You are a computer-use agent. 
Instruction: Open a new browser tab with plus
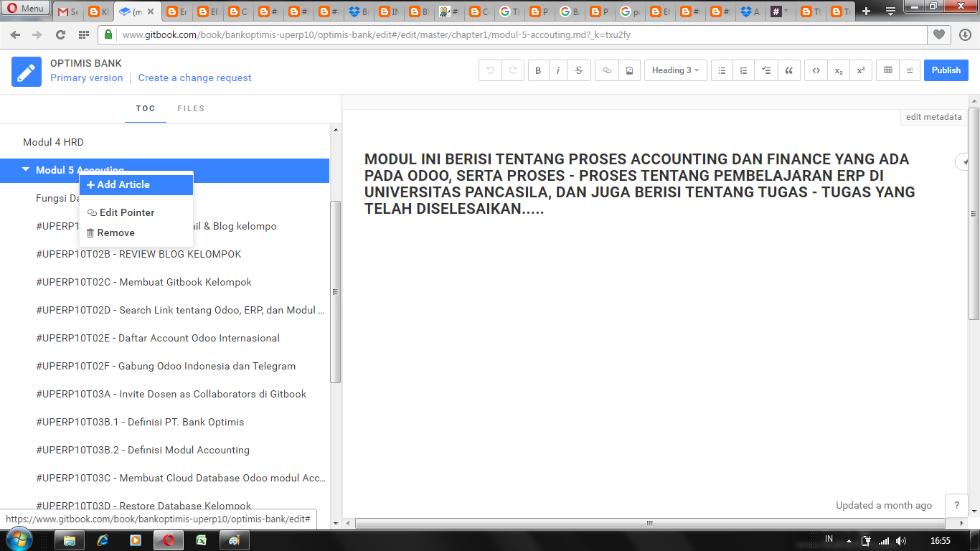click(x=867, y=11)
